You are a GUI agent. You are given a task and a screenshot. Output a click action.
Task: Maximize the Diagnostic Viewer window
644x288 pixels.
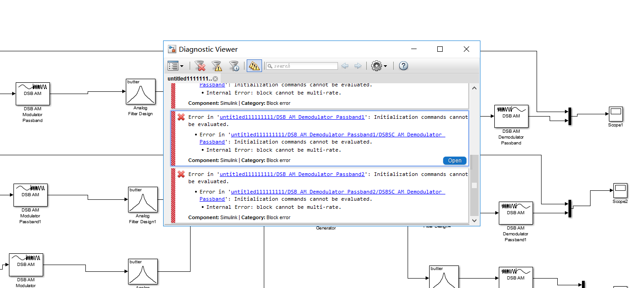point(440,49)
